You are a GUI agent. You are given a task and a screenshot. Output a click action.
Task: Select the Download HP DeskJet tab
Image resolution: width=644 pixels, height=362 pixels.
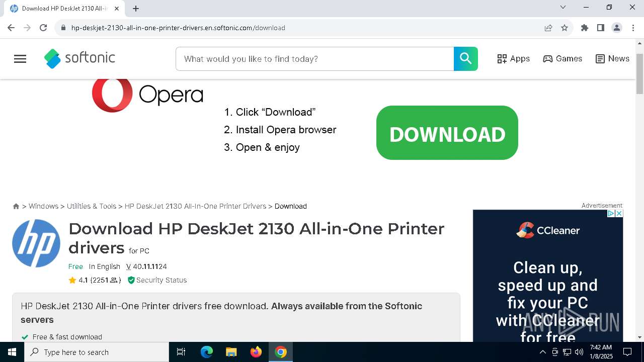[65, 9]
